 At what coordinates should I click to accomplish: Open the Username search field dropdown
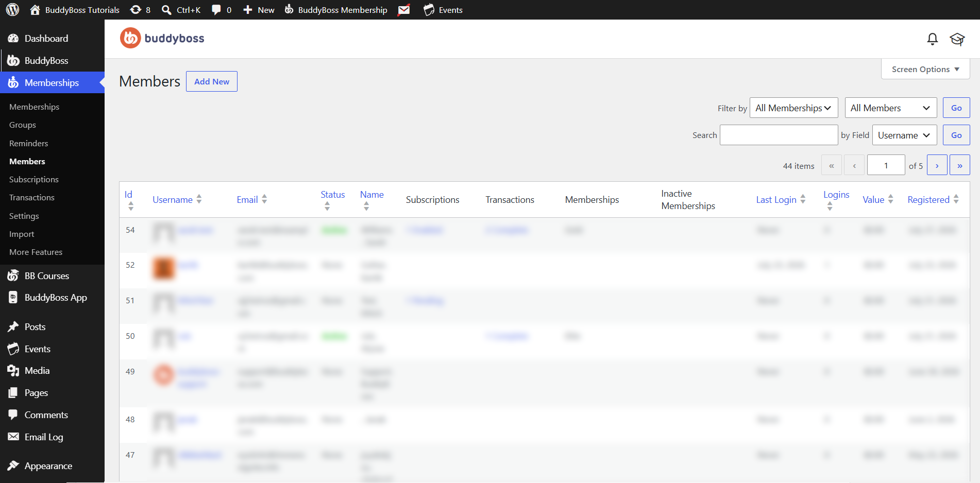pyautogui.click(x=904, y=135)
